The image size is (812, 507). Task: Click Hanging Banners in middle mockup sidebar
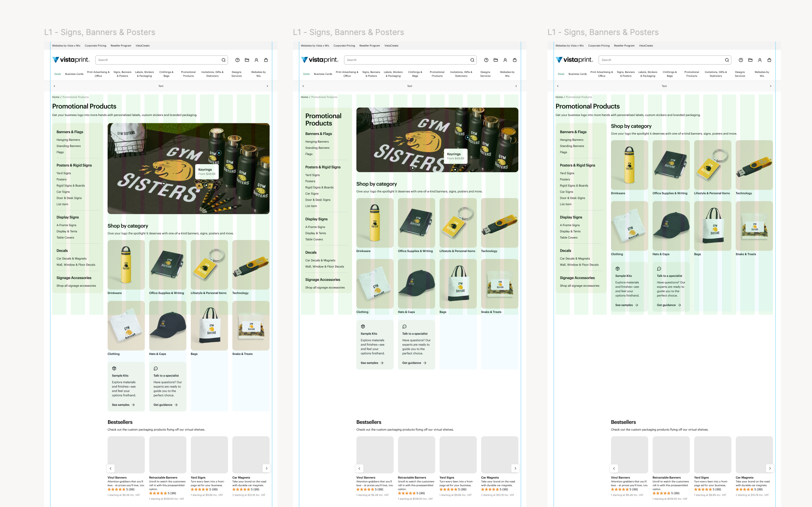317,142
